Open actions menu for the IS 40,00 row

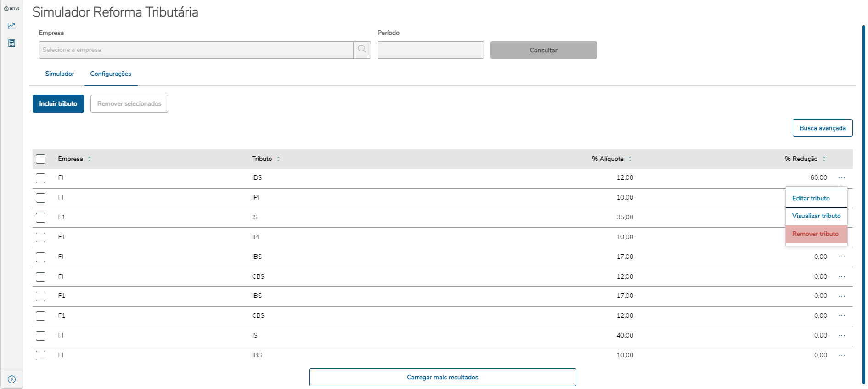pyautogui.click(x=841, y=336)
